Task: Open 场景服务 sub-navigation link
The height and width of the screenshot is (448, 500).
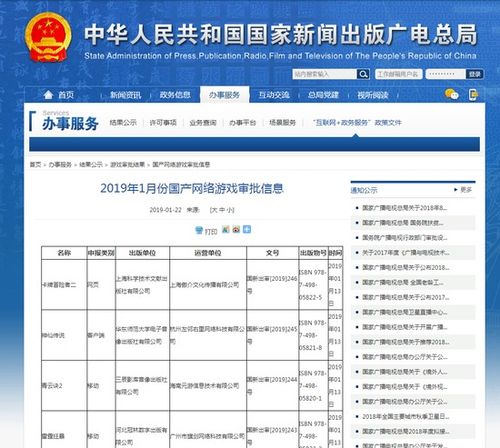Action: point(282,123)
